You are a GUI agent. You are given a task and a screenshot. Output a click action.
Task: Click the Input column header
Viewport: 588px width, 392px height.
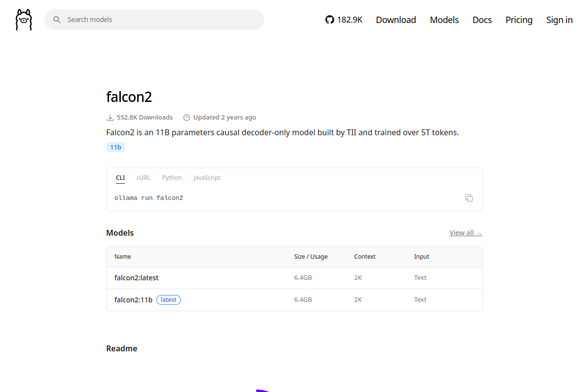pos(421,257)
